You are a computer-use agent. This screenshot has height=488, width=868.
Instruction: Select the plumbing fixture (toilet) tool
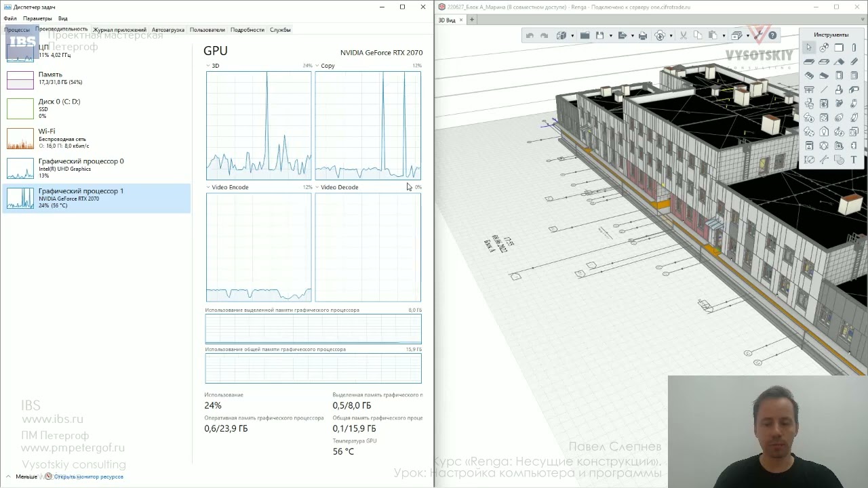pos(809,103)
